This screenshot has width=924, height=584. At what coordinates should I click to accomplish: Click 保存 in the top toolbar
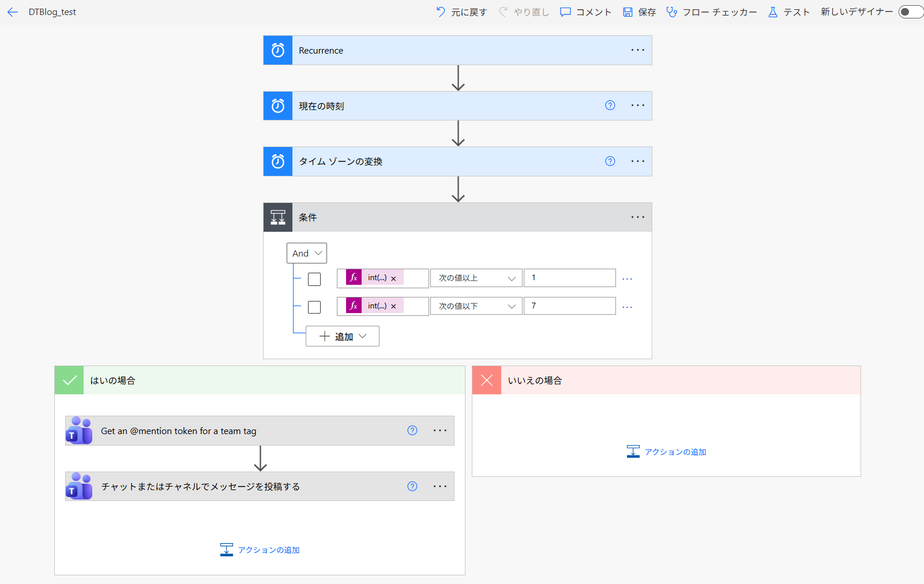[639, 12]
